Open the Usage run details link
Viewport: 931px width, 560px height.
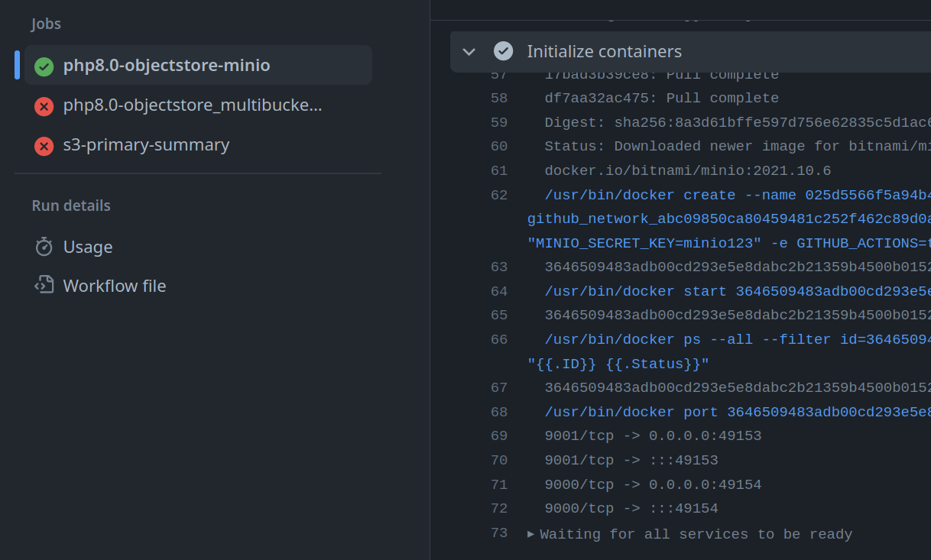click(x=88, y=247)
